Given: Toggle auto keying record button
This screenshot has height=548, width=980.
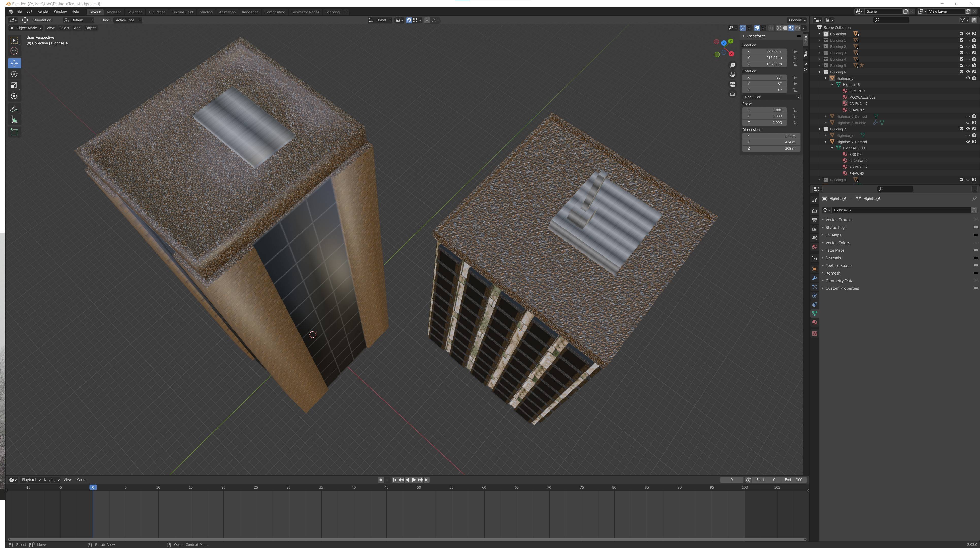Looking at the screenshot, I should coord(380,480).
